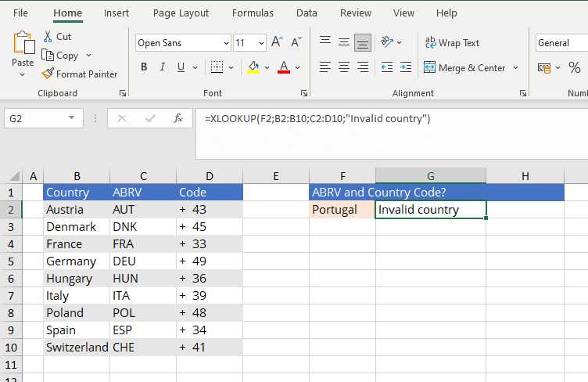Switch to Page Layout tab
Image resolution: width=588 pixels, height=382 pixels.
[181, 13]
